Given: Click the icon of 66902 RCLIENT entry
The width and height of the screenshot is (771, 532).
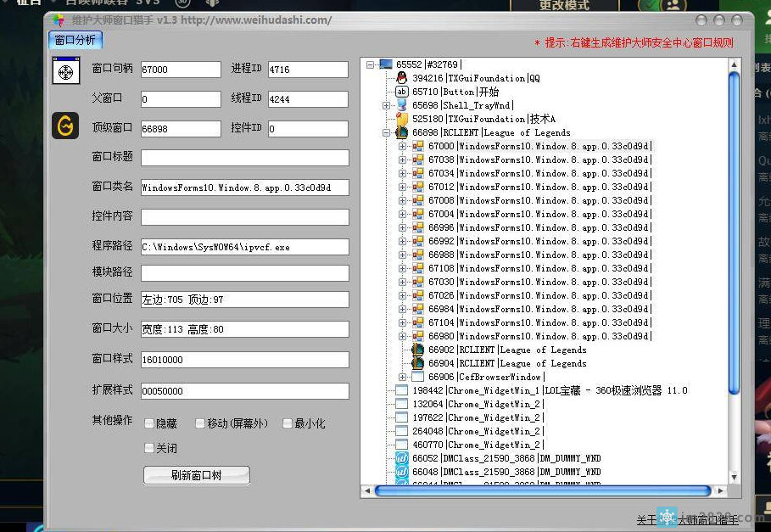Looking at the screenshot, I should point(417,350).
